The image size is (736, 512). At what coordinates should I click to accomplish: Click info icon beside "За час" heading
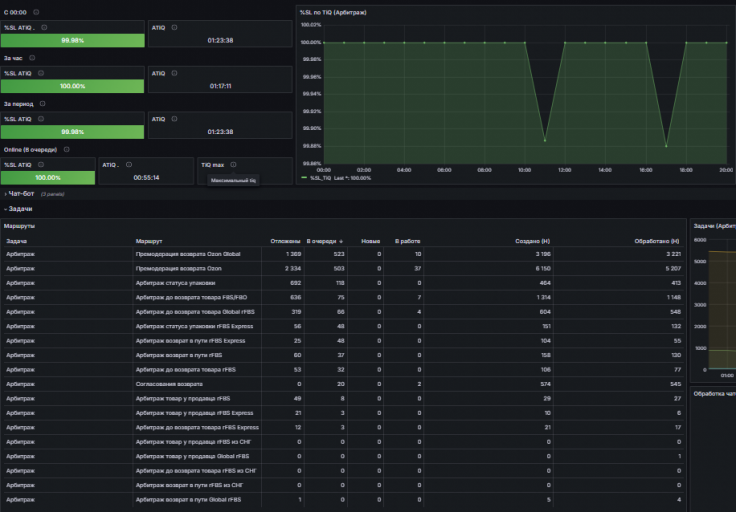tap(32, 58)
